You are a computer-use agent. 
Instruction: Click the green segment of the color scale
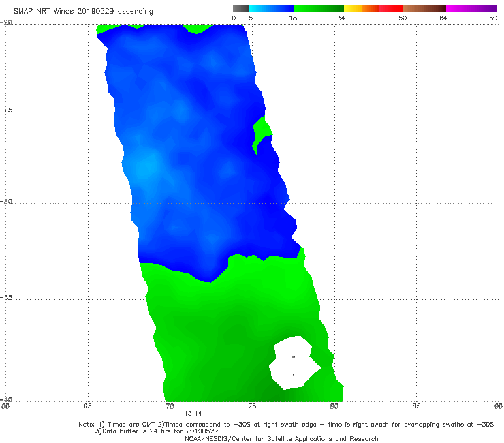319,8
